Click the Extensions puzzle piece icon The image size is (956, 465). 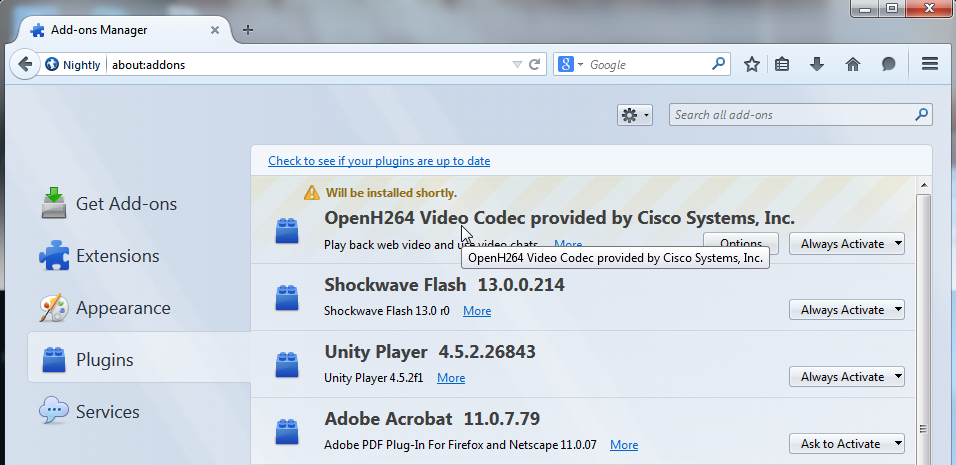[x=54, y=256]
